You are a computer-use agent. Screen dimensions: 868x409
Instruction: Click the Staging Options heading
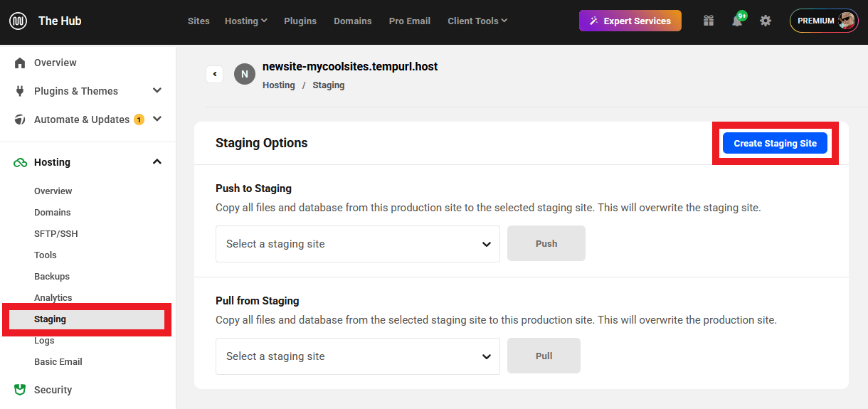pyautogui.click(x=262, y=143)
